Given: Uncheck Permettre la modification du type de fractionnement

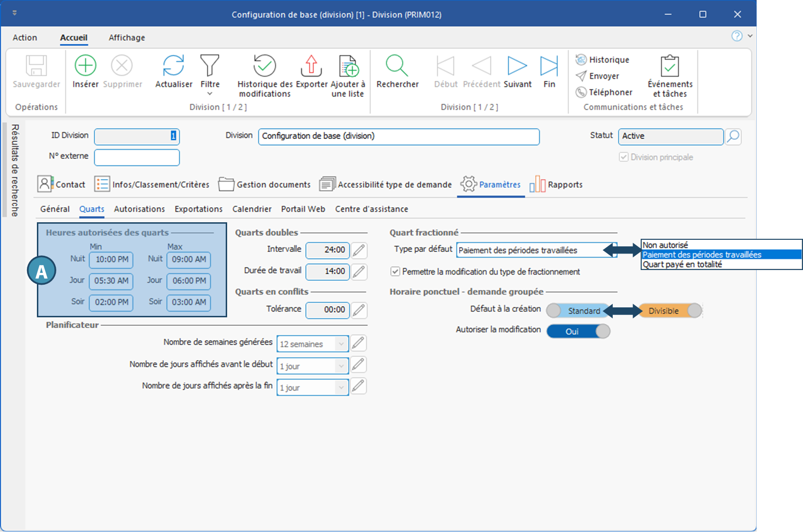Looking at the screenshot, I should coord(395,271).
